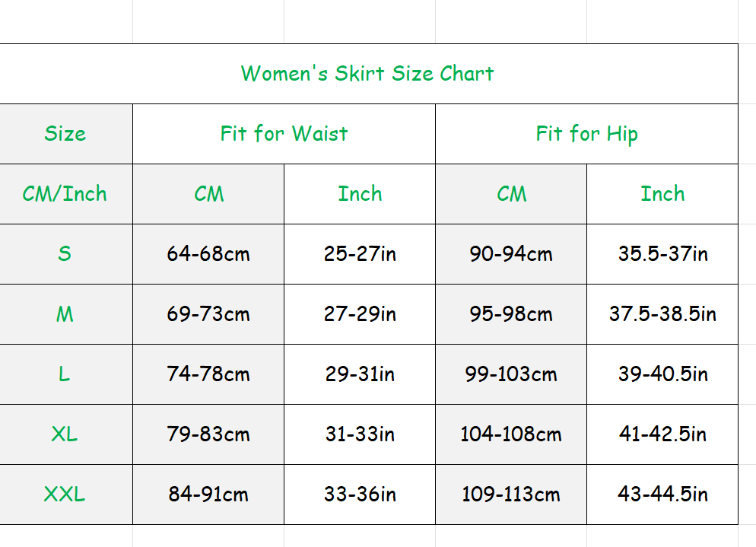
Task: Select the Women's Skirt Size Chart title cell
Action: [x=368, y=74]
